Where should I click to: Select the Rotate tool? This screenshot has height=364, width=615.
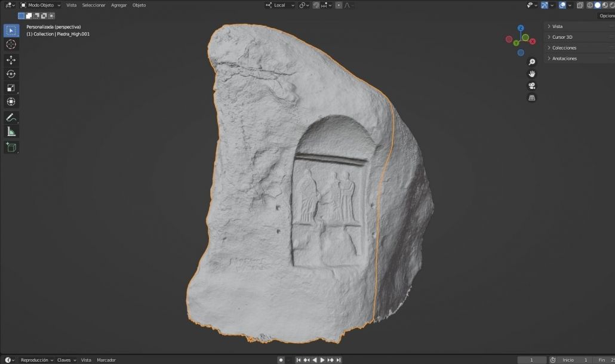click(11, 74)
